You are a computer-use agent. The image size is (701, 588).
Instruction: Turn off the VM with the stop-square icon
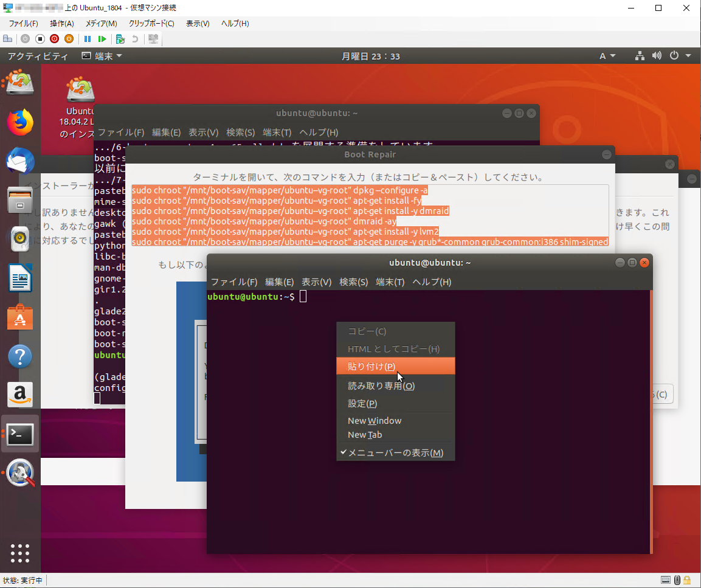[40, 39]
